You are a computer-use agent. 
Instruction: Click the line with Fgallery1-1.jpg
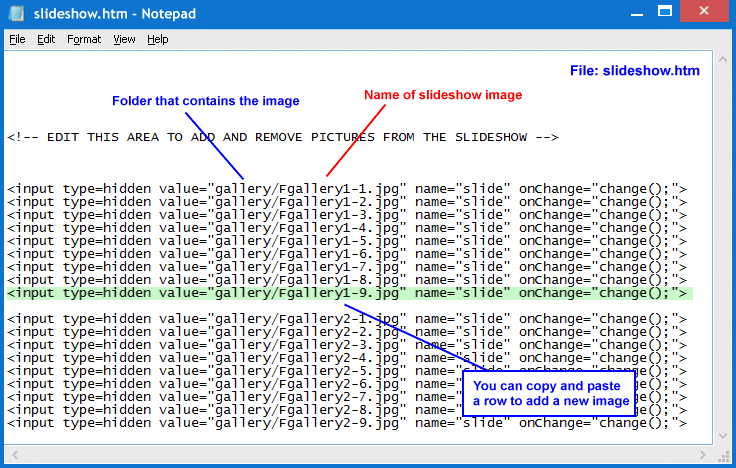coord(347,189)
